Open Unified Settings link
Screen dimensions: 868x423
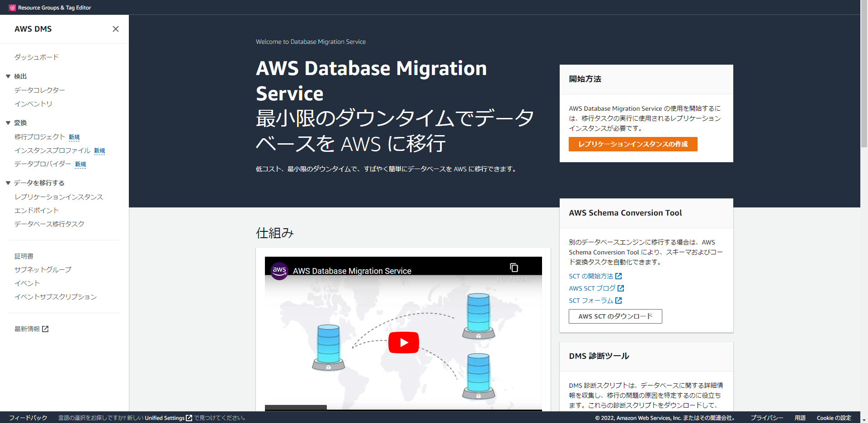coord(165,418)
